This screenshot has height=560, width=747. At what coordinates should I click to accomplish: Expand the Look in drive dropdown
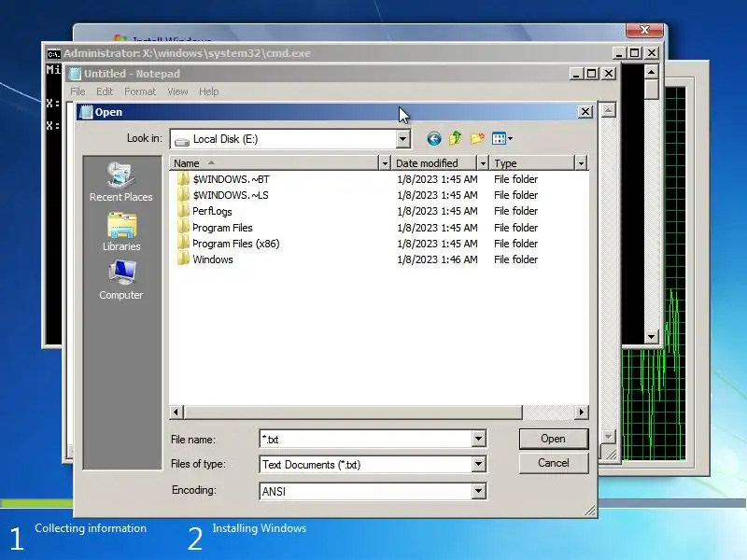pos(402,139)
